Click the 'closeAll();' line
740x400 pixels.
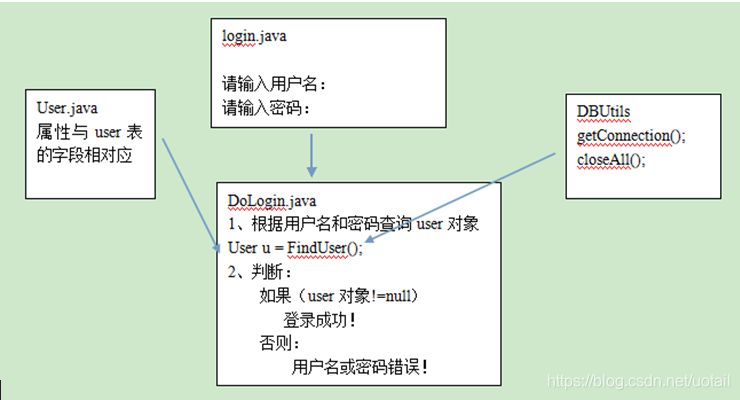click(x=611, y=160)
